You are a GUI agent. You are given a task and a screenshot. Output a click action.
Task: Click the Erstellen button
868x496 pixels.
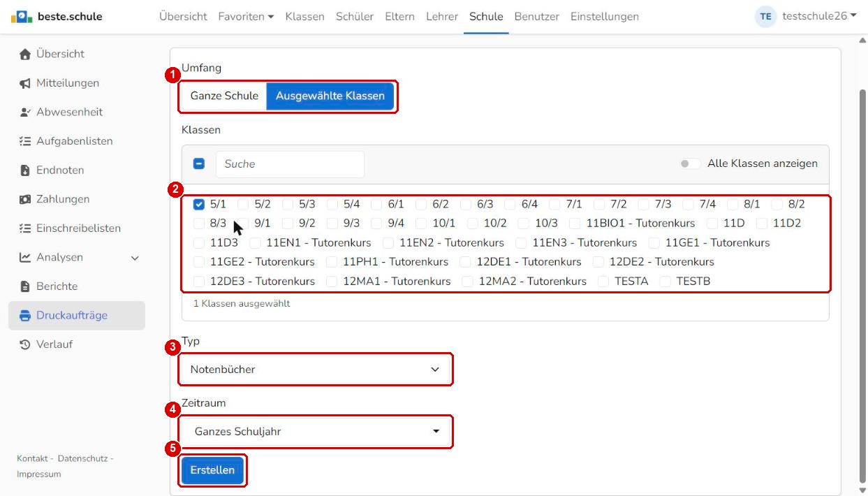[x=212, y=470]
